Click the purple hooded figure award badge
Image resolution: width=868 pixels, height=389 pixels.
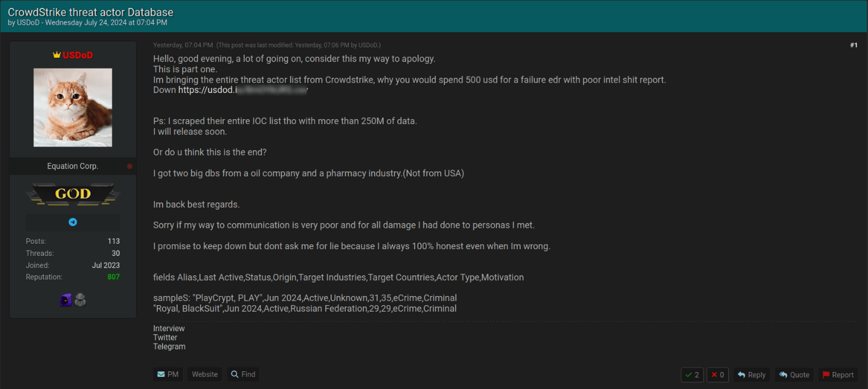(66, 300)
